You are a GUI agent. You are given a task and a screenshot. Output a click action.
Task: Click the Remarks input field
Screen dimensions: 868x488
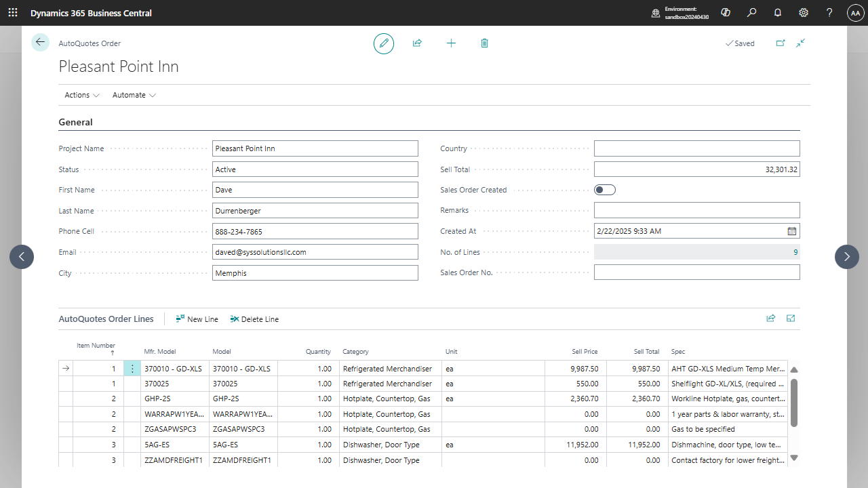[696, 210]
